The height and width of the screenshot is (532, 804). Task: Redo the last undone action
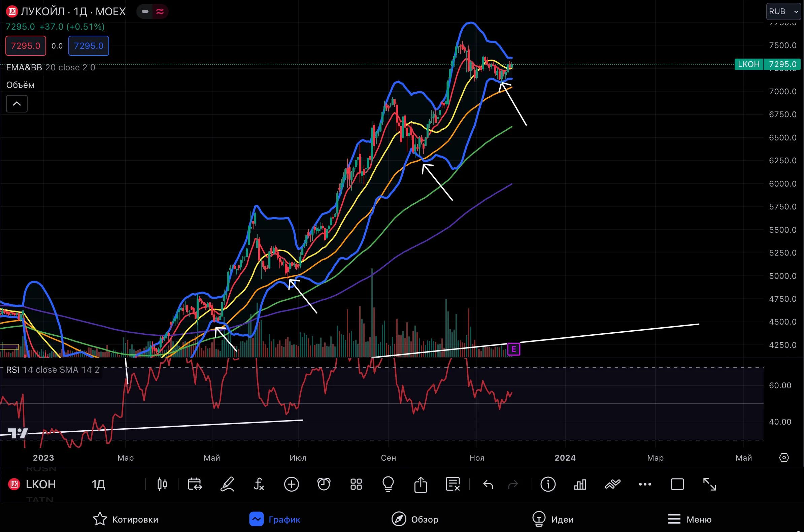click(x=513, y=485)
